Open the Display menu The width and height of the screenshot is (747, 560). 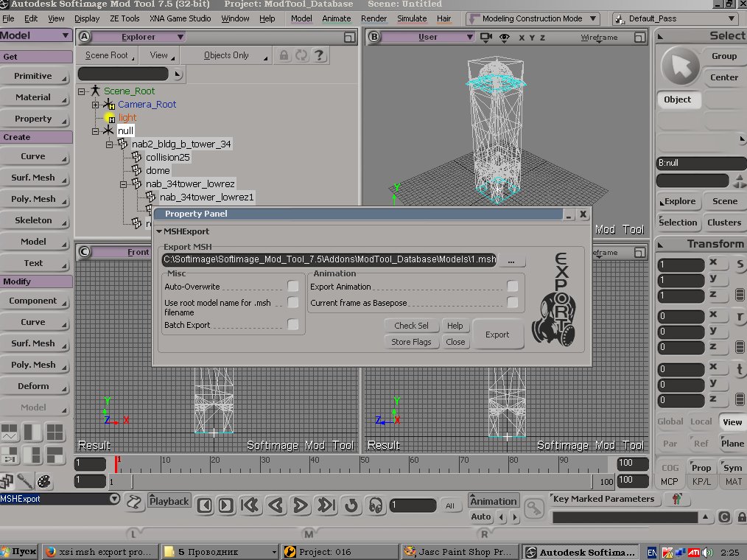(87, 18)
